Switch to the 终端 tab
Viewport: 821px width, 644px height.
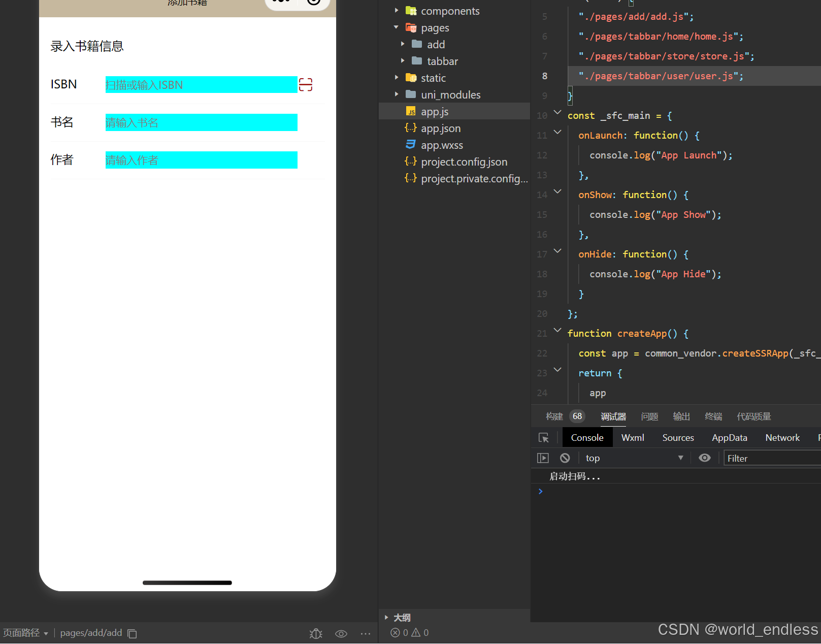click(713, 416)
